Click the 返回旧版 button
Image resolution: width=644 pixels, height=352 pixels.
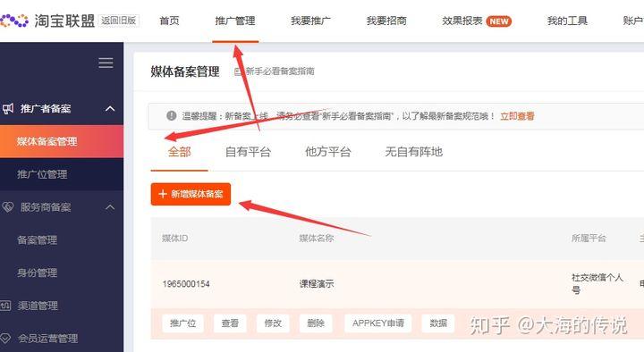click(119, 21)
